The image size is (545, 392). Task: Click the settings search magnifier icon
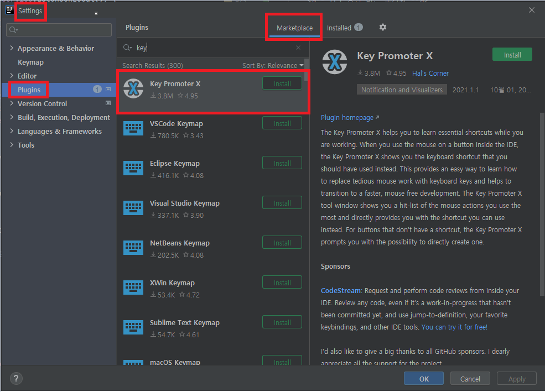point(13,30)
